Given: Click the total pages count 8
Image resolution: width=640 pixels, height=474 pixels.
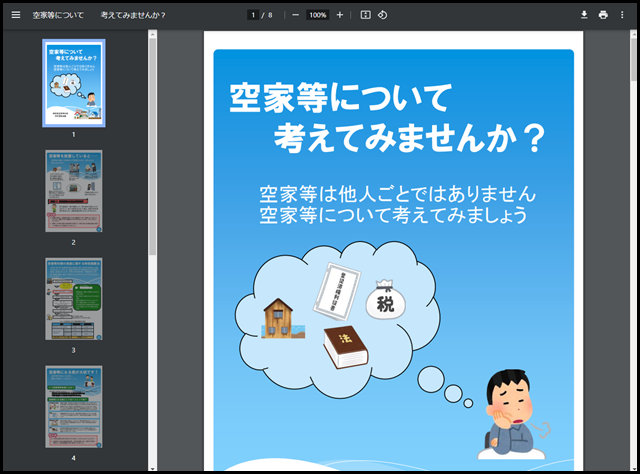Looking at the screenshot, I should (270, 15).
